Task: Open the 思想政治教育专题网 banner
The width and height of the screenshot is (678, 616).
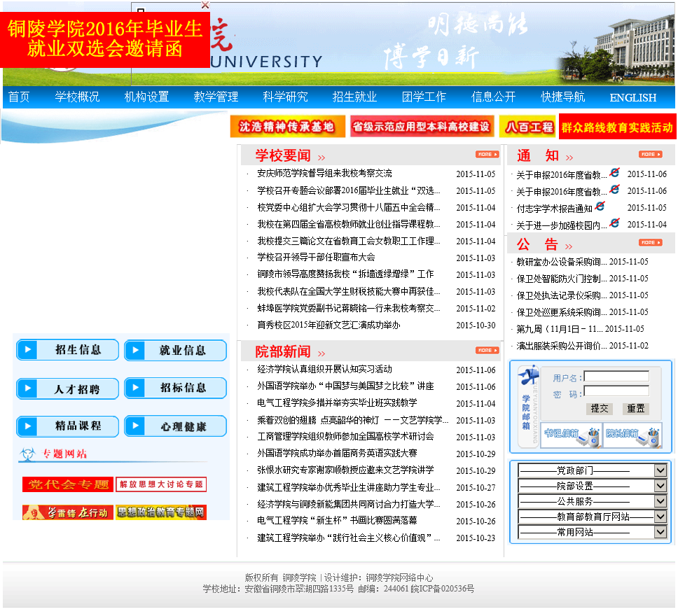Action: 161,512
